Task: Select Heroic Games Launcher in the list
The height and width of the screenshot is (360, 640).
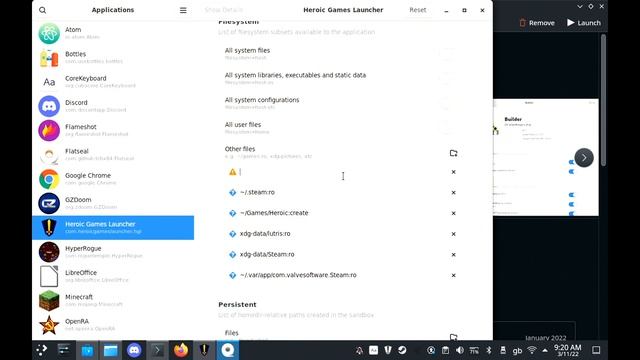Action: [113, 227]
